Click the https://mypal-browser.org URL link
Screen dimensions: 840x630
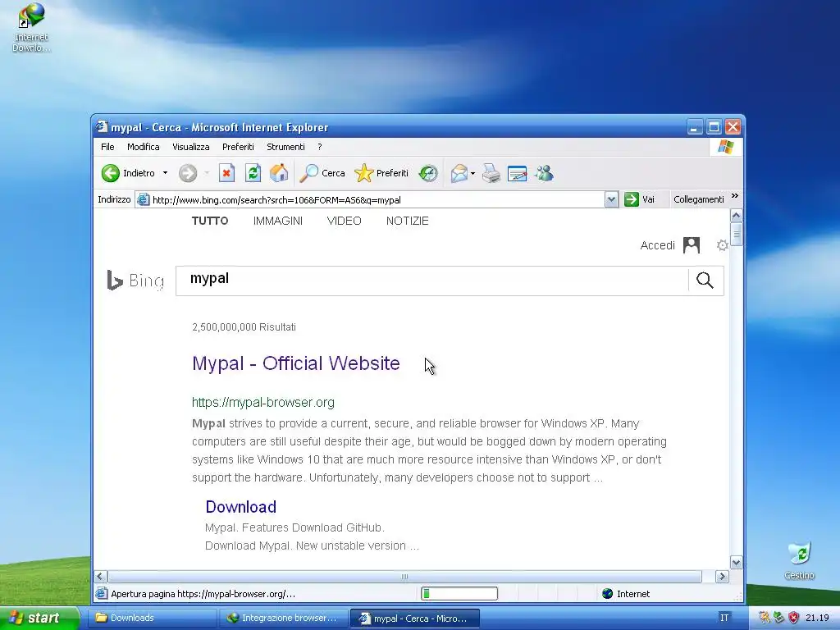pos(263,402)
